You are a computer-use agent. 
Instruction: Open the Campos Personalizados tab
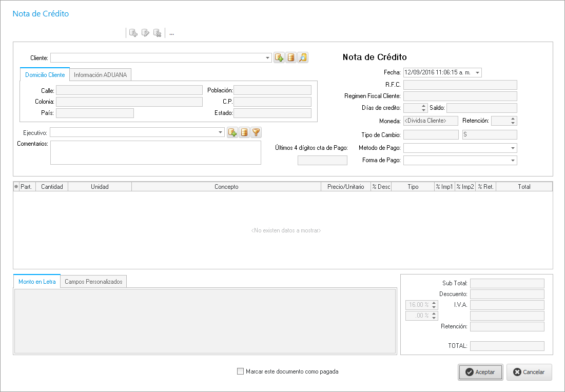coord(93,282)
